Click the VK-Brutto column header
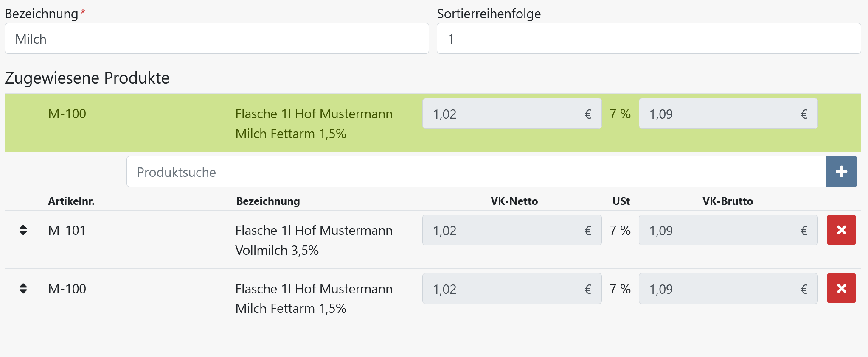Screen dimensions: 868x357 [728, 201]
